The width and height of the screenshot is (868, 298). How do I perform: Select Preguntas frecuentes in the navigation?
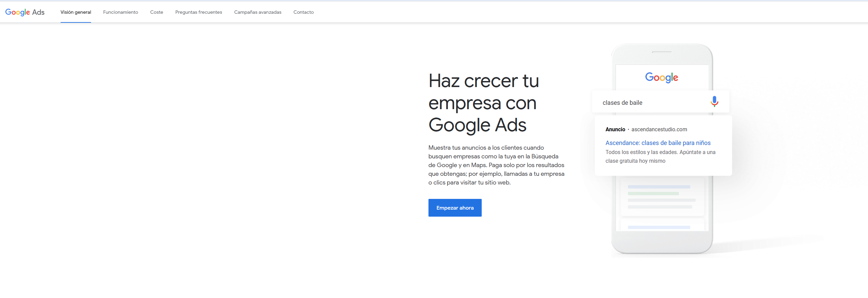coord(199,12)
